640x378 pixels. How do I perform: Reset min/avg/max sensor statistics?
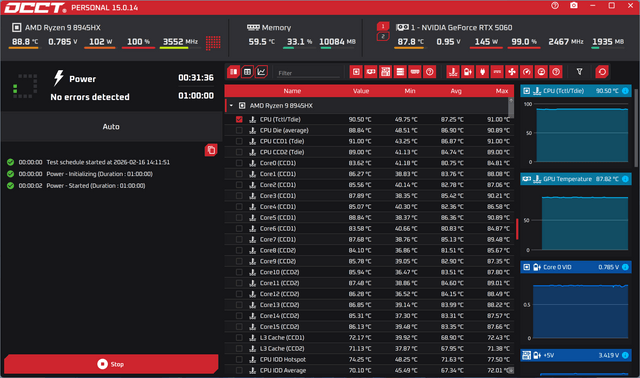[x=602, y=72]
